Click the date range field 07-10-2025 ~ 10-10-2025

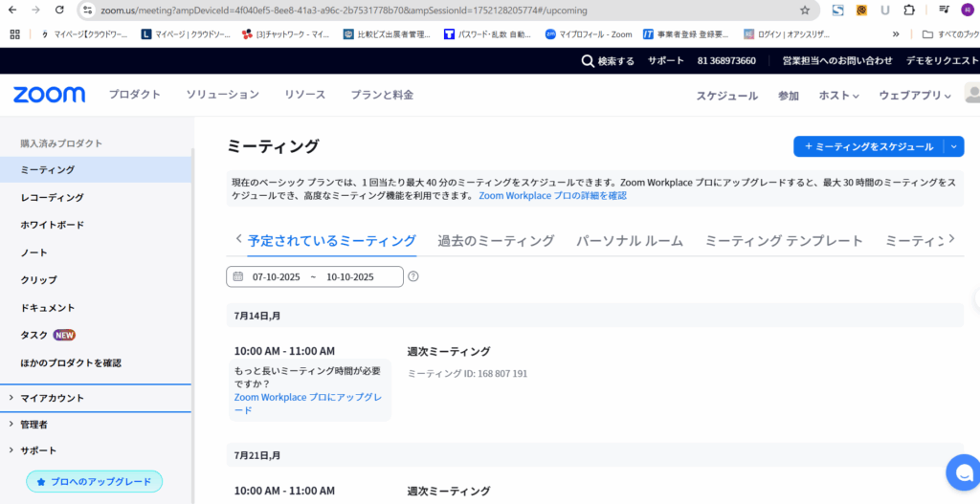(x=315, y=276)
